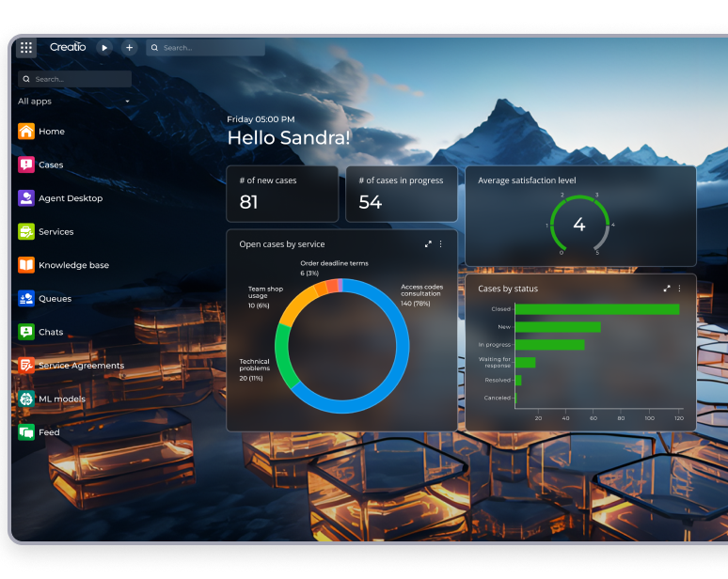The width and height of the screenshot is (728, 579).
Task: Open the Knowledge base icon
Action: [x=26, y=265]
